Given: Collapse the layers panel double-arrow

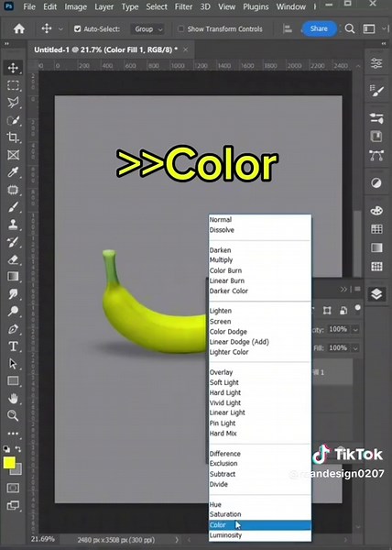Looking at the screenshot, I should coord(343,289).
